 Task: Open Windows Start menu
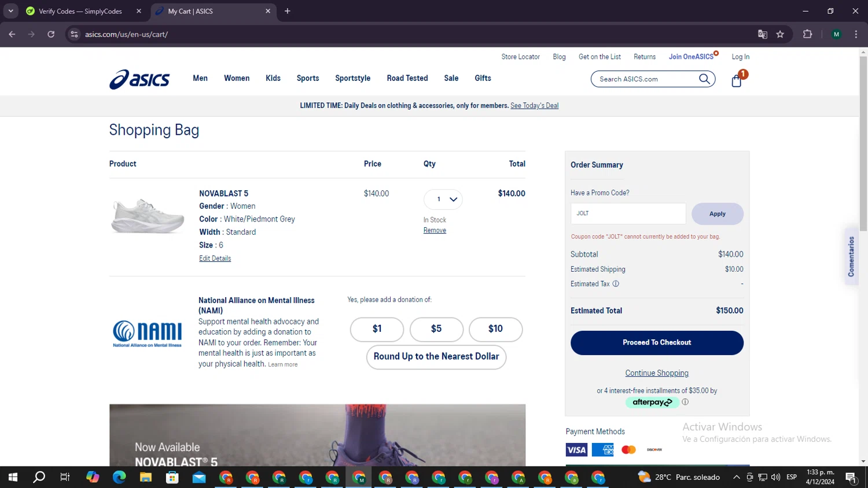[13, 477]
